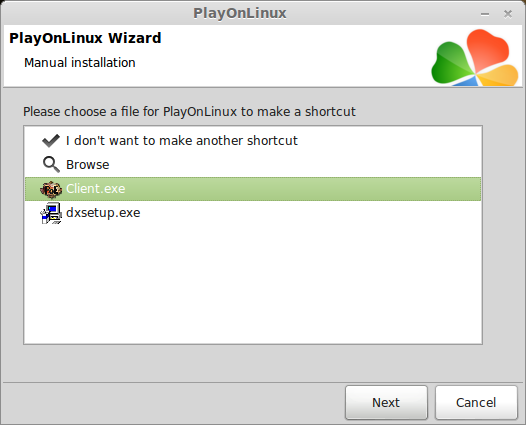The width and height of the screenshot is (526, 425).
Task: Select the Path of Exile Client.exe icon
Action: tap(51, 190)
